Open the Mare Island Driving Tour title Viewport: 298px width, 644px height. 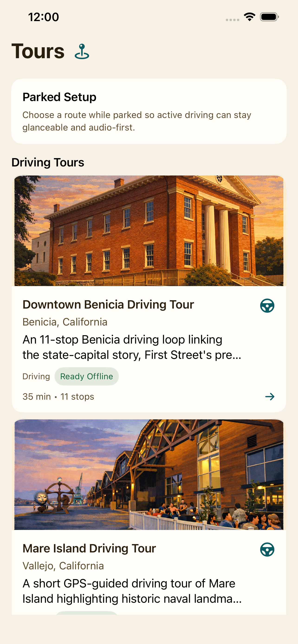(x=89, y=548)
